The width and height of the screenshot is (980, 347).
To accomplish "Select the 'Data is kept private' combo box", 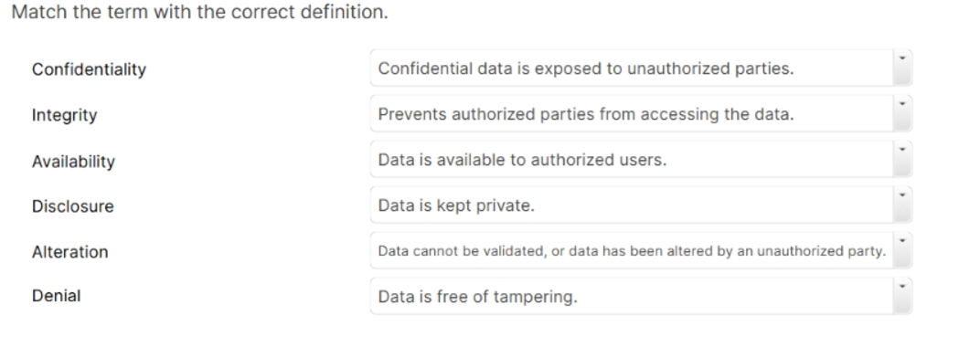I will click(x=641, y=205).
